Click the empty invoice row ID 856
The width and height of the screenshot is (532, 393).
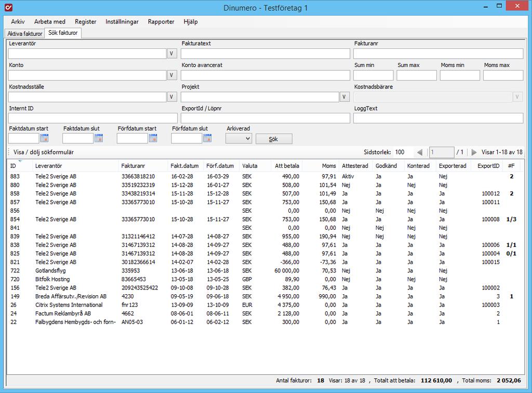265,211
